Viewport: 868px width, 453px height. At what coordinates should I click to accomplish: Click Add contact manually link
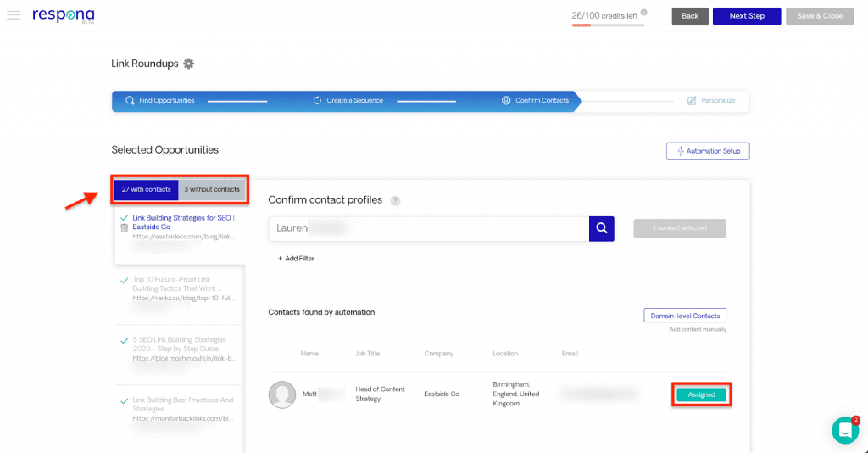pos(698,329)
